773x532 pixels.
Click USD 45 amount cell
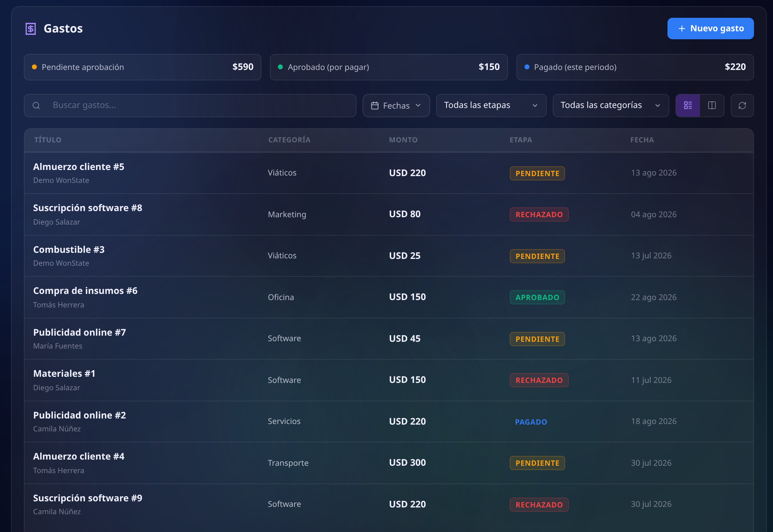405,339
